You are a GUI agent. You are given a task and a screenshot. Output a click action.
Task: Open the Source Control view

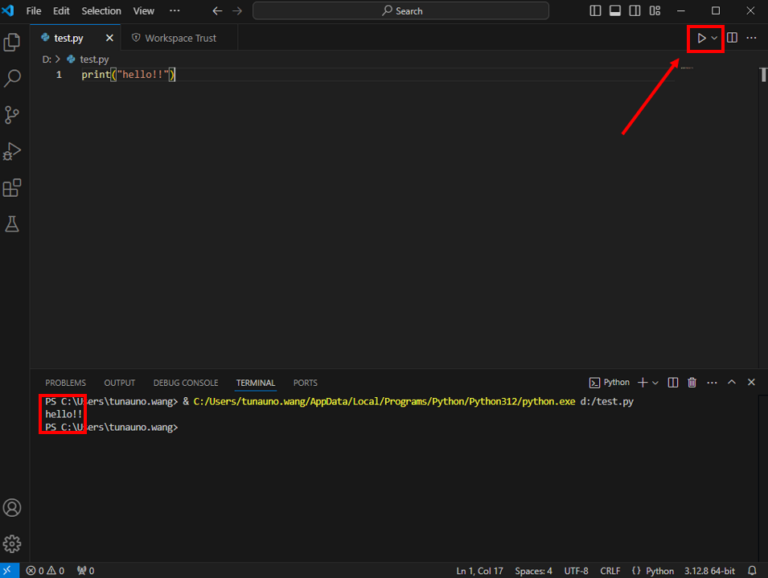[13, 115]
